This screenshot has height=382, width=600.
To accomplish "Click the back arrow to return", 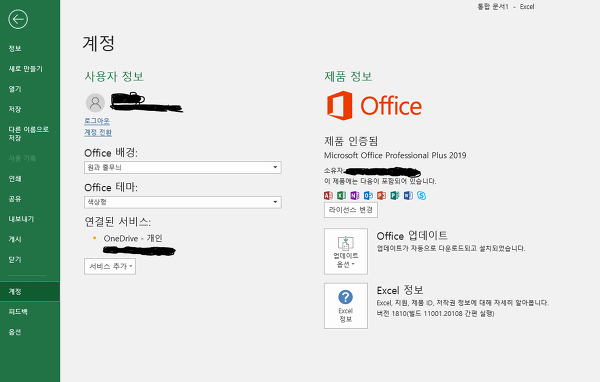I will pos(18,19).
